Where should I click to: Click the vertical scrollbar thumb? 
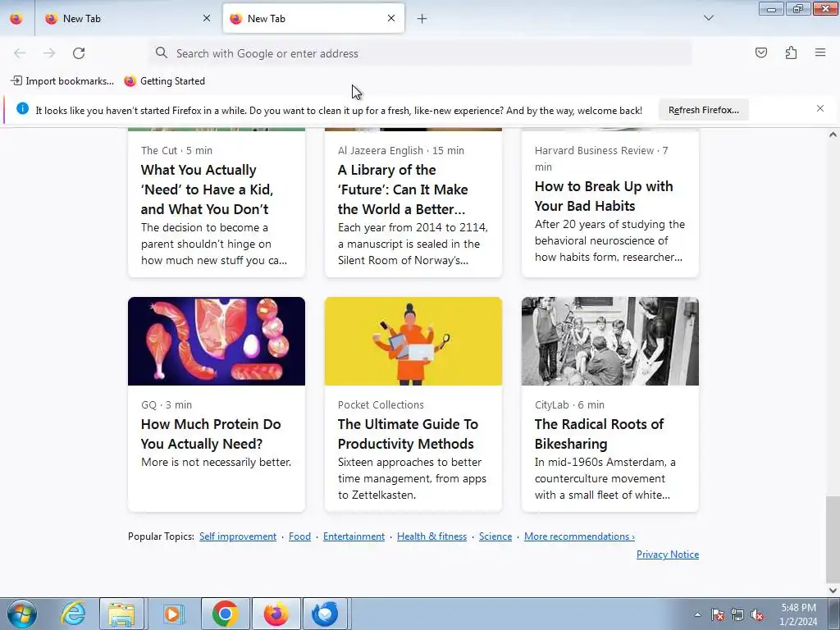point(833,540)
